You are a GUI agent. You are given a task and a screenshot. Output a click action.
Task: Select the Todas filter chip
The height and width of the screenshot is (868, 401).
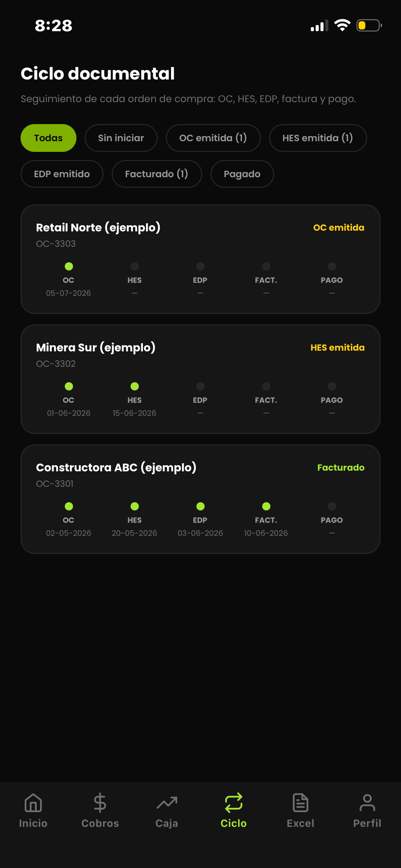tap(48, 138)
